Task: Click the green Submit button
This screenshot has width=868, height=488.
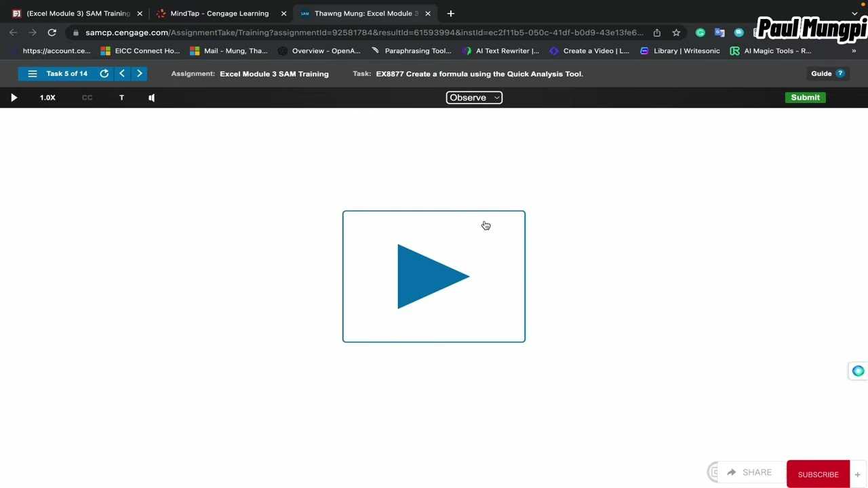Action: (x=805, y=98)
